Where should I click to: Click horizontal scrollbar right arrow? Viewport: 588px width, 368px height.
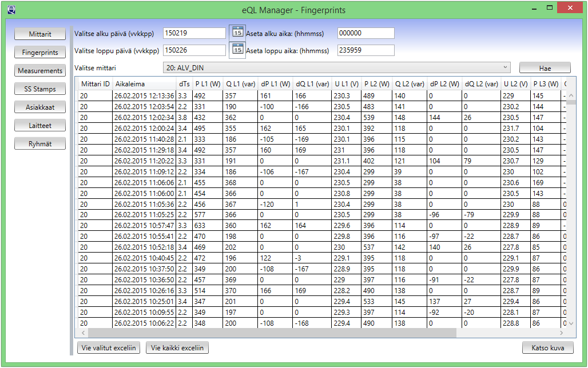pos(561,333)
